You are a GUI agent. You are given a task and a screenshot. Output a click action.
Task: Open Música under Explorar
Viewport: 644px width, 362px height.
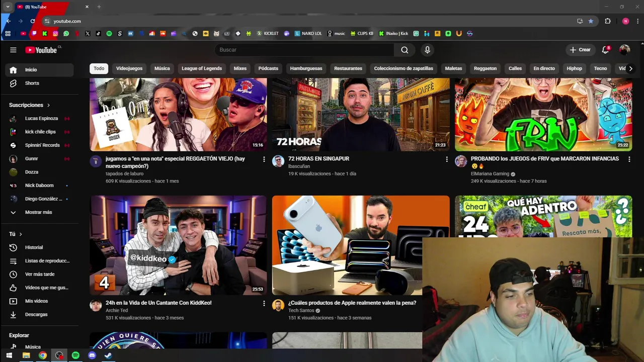pos(39,347)
